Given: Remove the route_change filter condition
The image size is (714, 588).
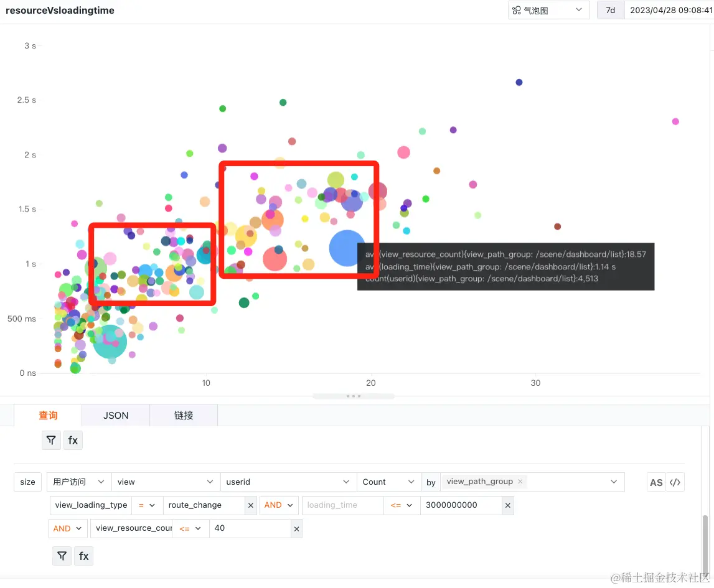Looking at the screenshot, I should (x=250, y=505).
